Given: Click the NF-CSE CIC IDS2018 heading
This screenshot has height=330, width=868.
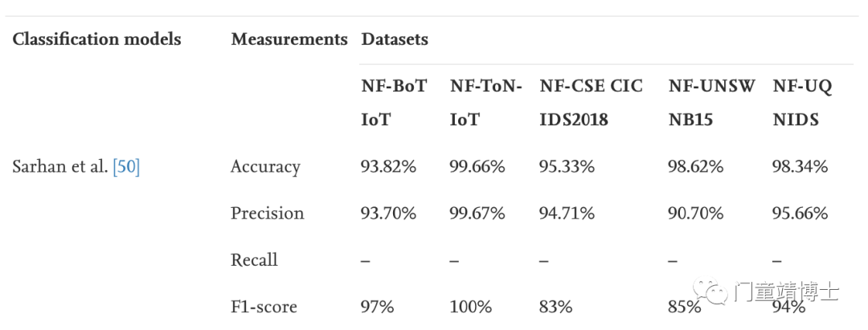Looking at the screenshot, I should pos(592,103).
